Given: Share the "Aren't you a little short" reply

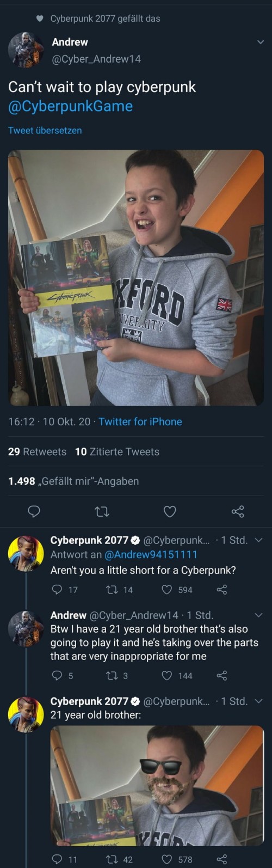Looking at the screenshot, I should click(x=221, y=590).
